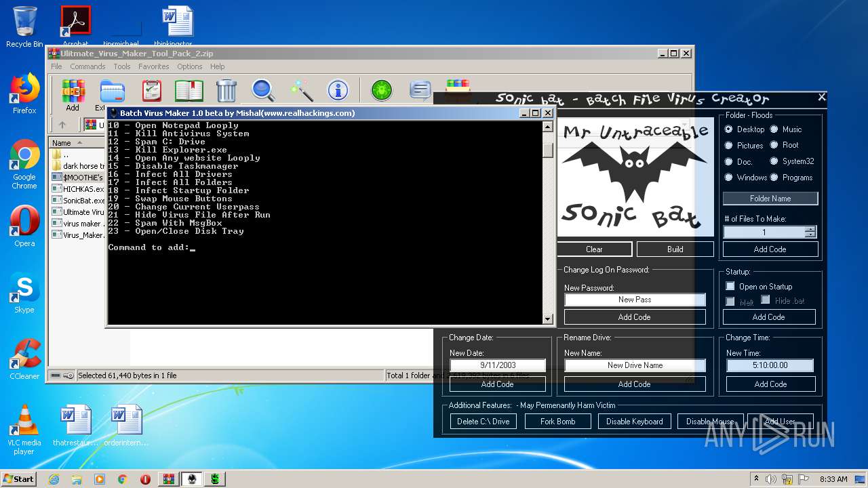Open the Help menu in WinRAR
Image resolution: width=868 pixels, height=488 pixels.
coord(217,66)
